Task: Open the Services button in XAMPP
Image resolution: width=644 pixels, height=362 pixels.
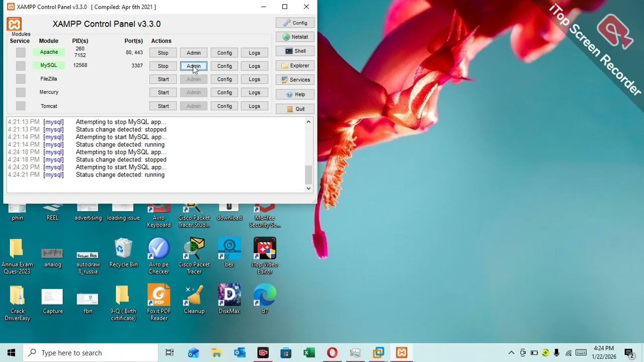Action: (x=295, y=79)
